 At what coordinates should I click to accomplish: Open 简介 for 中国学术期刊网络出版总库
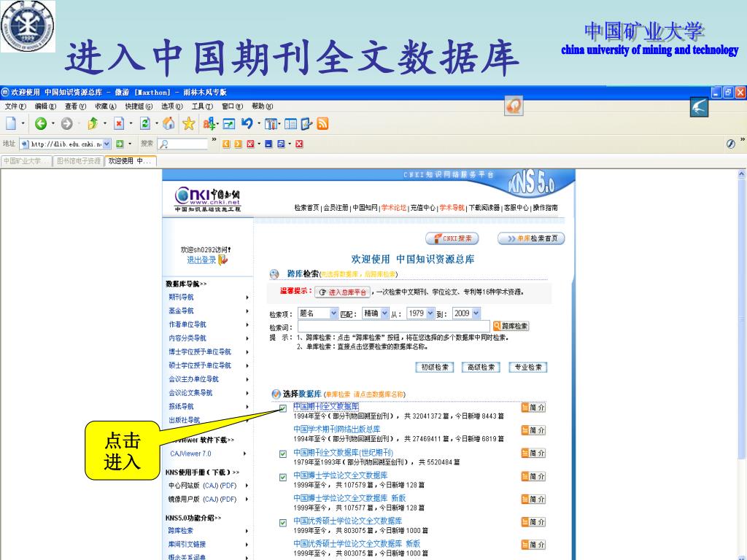pos(533,430)
